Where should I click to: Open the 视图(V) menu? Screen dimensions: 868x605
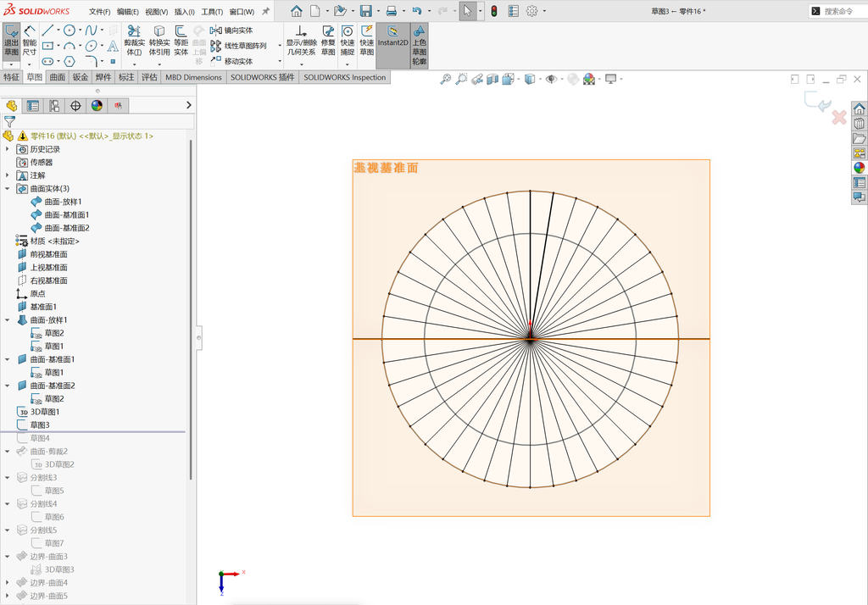[156, 12]
